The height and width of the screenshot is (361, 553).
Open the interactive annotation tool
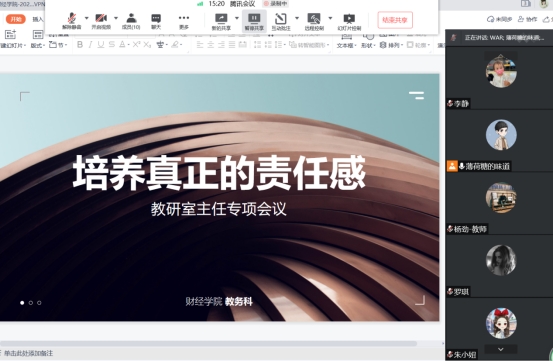281,21
